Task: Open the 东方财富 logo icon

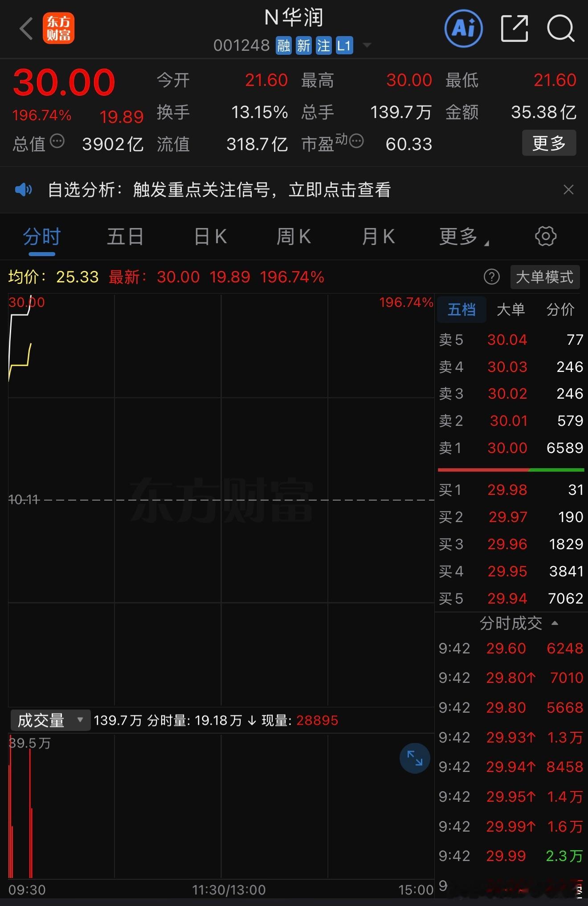Action: (x=58, y=29)
